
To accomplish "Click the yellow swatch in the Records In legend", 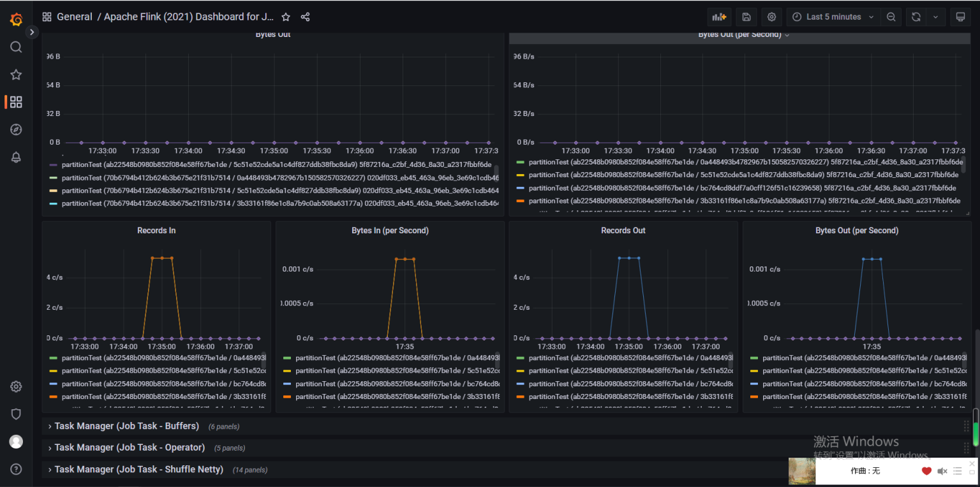I will [x=54, y=371].
